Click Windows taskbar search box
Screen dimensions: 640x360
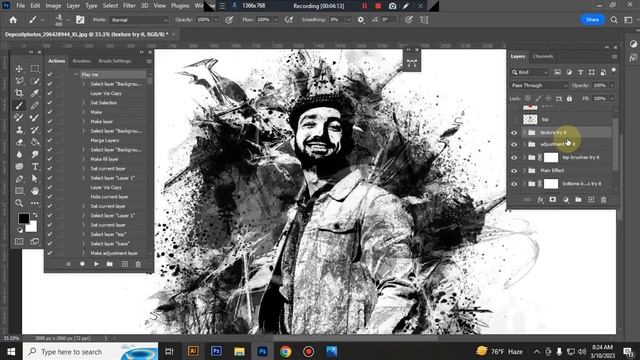coord(90,351)
